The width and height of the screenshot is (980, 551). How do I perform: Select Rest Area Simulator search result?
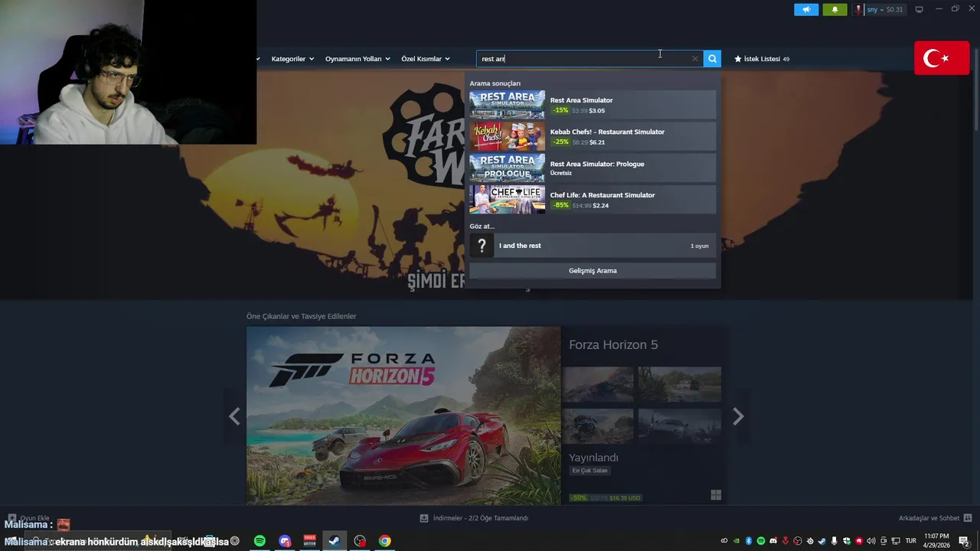tap(593, 105)
